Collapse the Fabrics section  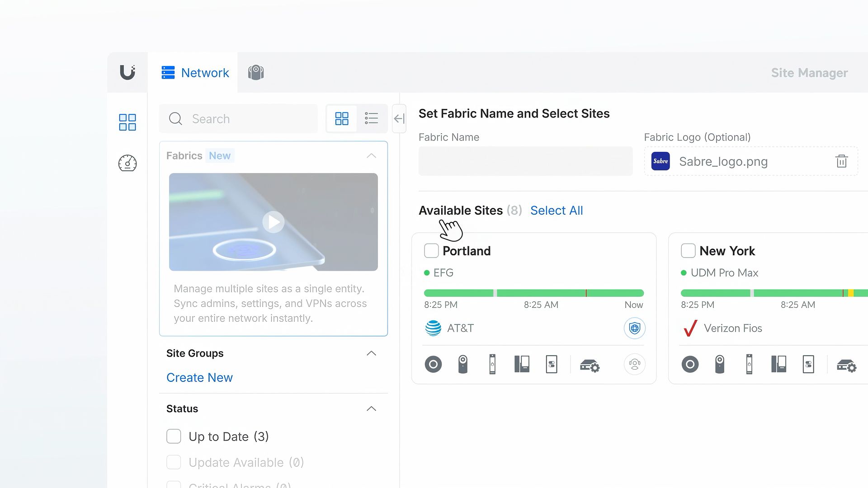tap(371, 155)
